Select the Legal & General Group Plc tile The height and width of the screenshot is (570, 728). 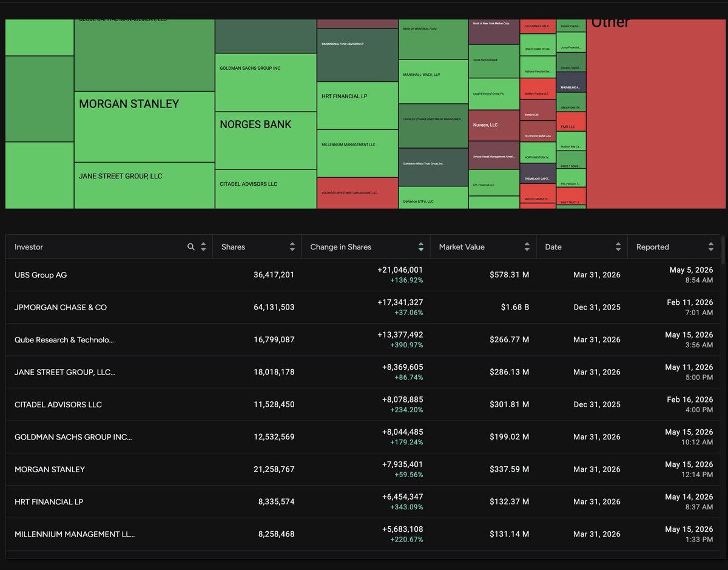pos(494,93)
